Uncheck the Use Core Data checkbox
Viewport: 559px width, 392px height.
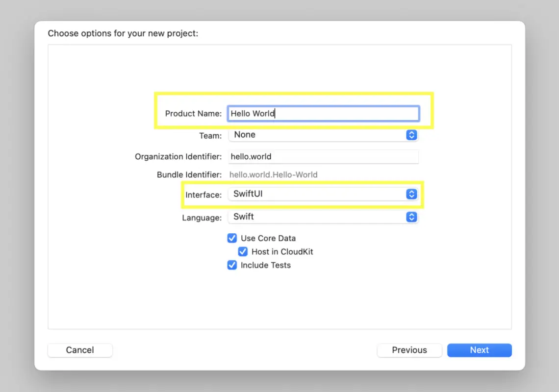232,238
